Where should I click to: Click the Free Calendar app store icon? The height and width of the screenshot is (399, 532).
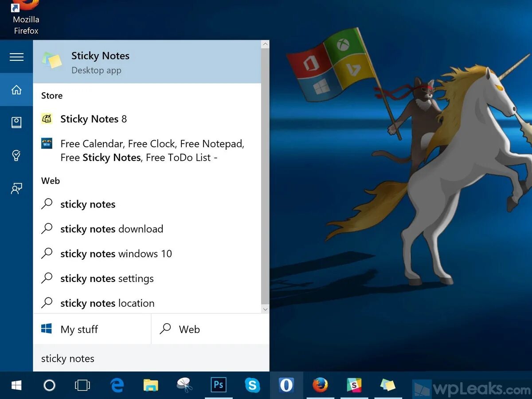(x=47, y=143)
